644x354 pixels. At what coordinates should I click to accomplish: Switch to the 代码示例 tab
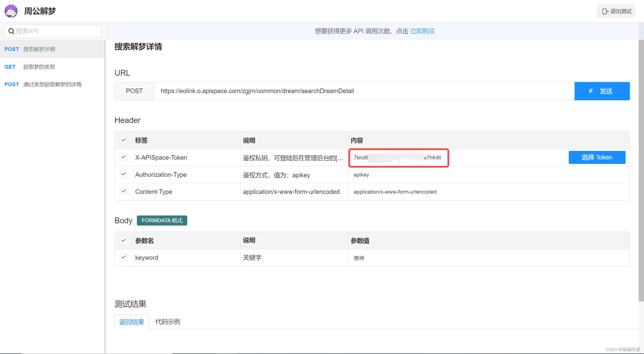(168, 322)
